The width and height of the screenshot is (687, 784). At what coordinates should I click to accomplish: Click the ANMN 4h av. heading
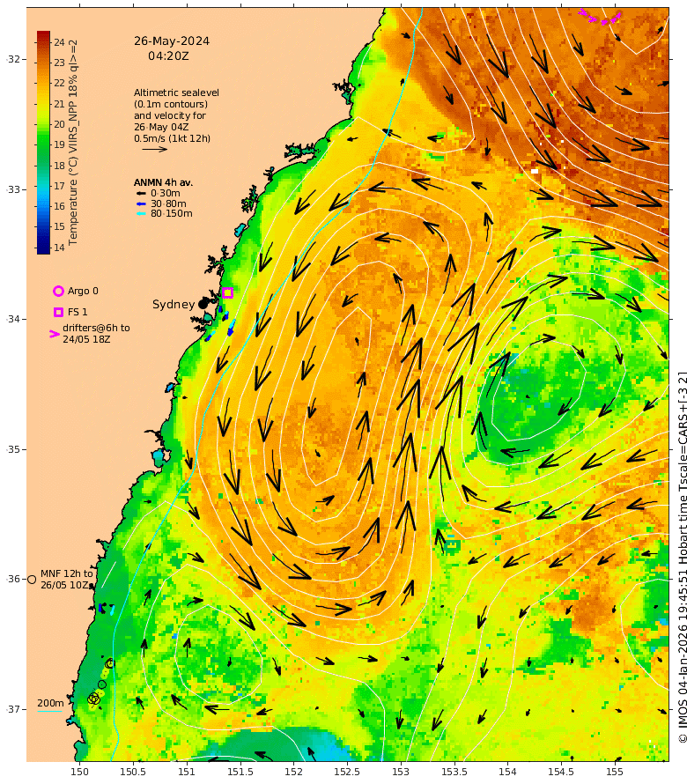163,182
